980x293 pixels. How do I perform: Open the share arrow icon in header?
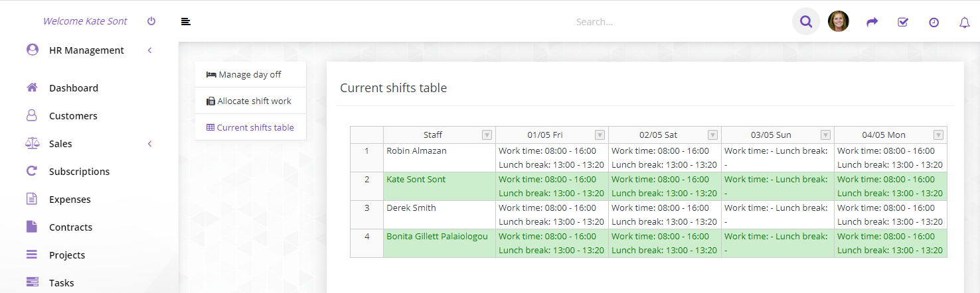tap(872, 22)
